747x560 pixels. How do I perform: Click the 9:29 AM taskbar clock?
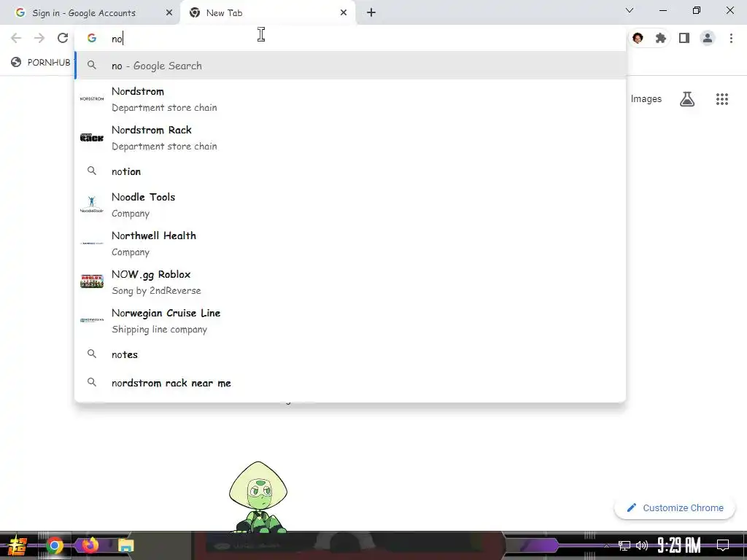click(x=679, y=545)
